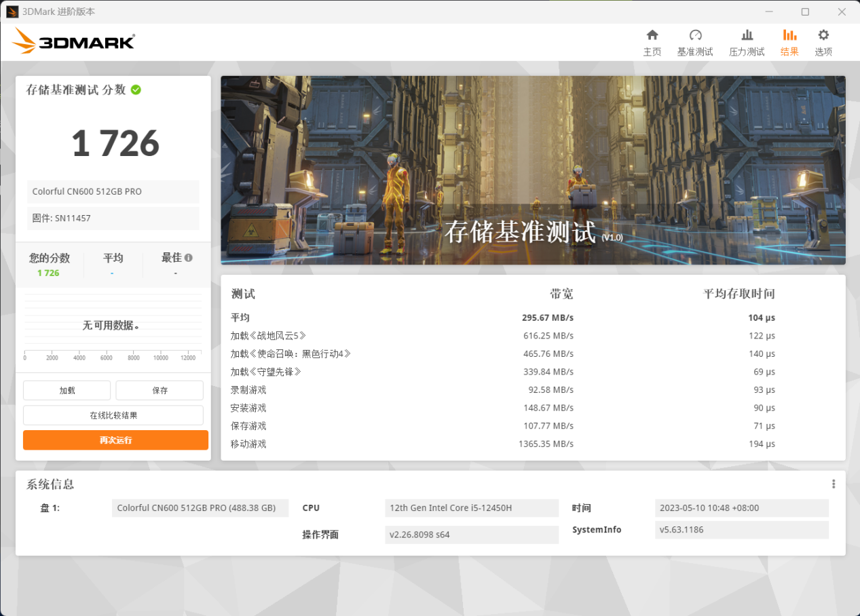Click the 616.25 MB/s value
Image resolution: width=860 pixels, height=616 pixels.
pyautogui.click(x=548, y=336)
